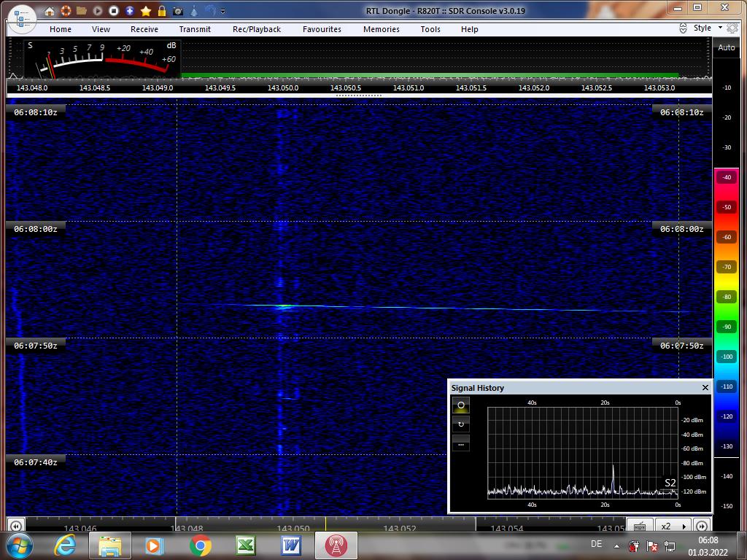747x560 pixels.
Task: Open the SDR Console application menu orb
Action: 22,19
